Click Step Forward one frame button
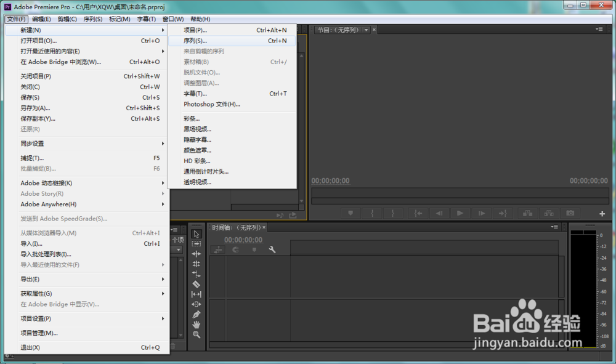 pyautogui.click(x=481, y=213)
